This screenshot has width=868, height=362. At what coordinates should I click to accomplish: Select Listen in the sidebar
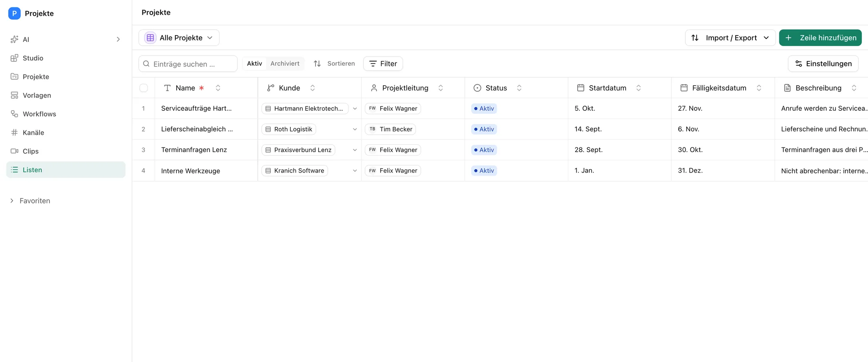click(66, 170)
